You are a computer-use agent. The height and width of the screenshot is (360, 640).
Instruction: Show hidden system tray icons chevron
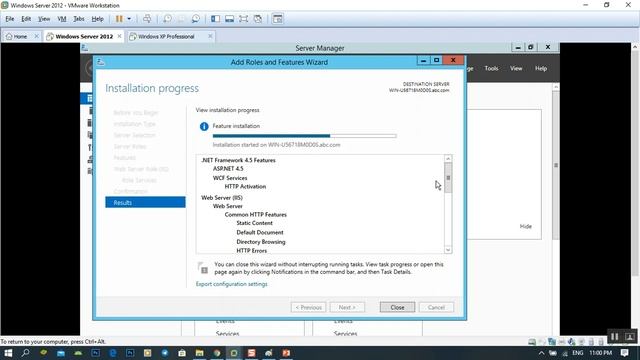[x=541, y=353]
